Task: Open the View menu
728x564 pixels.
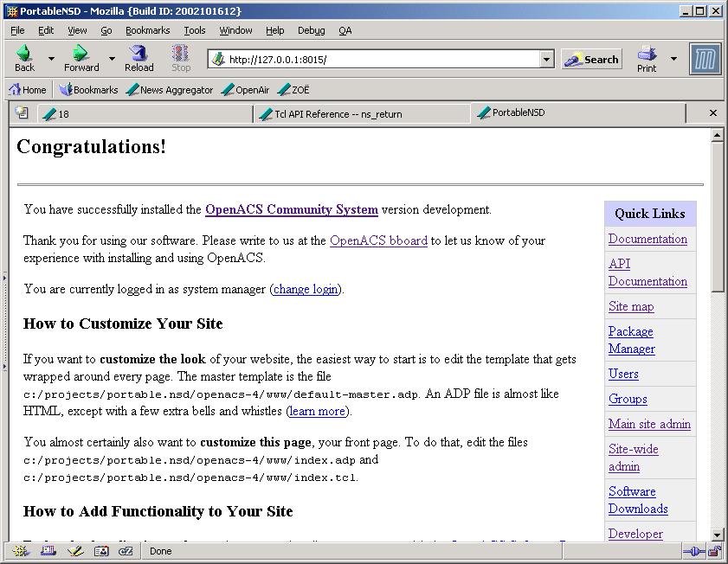Action: (x=77, y=30)
